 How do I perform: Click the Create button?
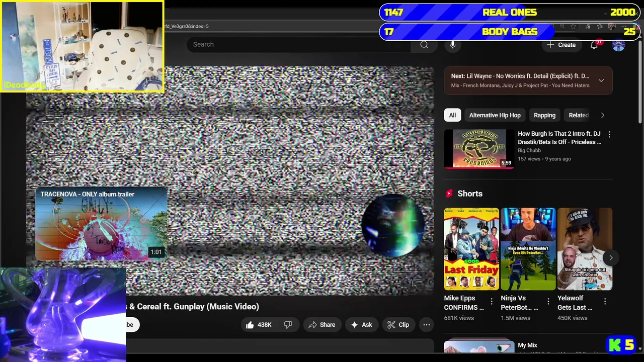pos(561,45)
